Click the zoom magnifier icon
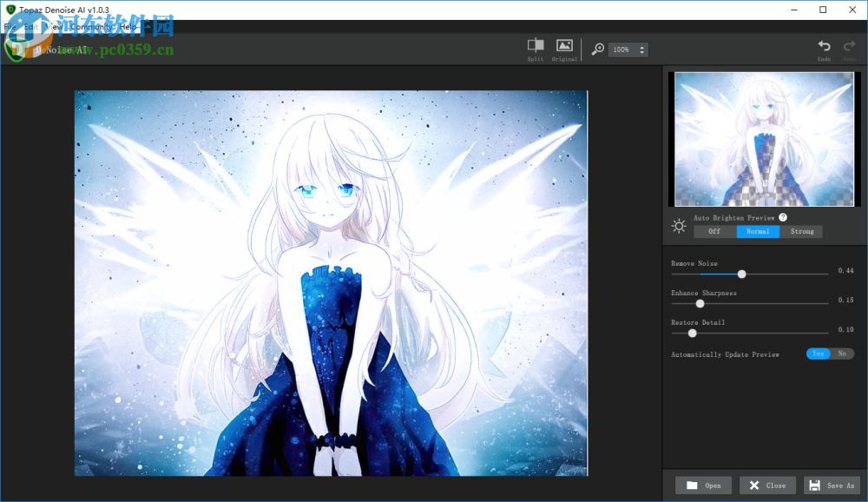868x502 pixels. click(x=598, y=50)
